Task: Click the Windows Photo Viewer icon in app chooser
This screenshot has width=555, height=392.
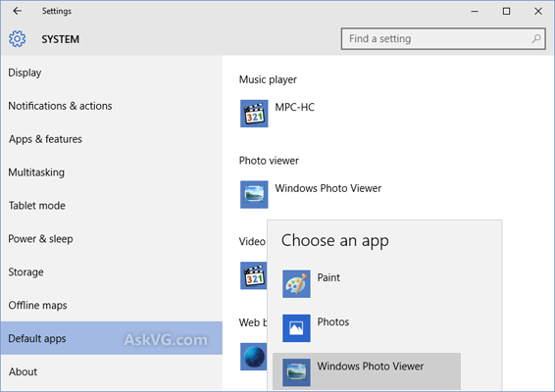Action: tap(296, 372)
